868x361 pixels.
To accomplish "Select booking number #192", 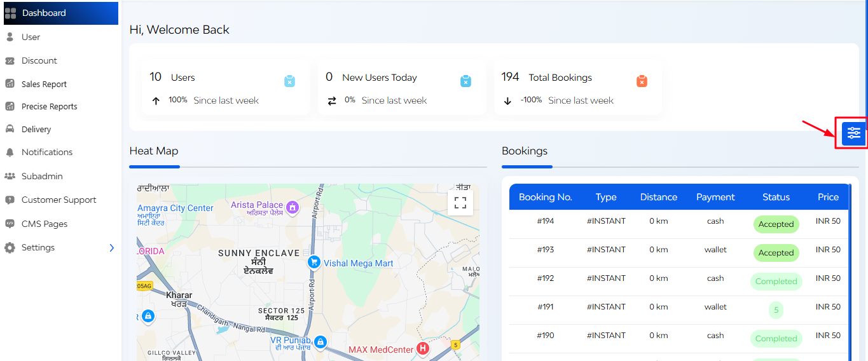I will pos(546,278).
